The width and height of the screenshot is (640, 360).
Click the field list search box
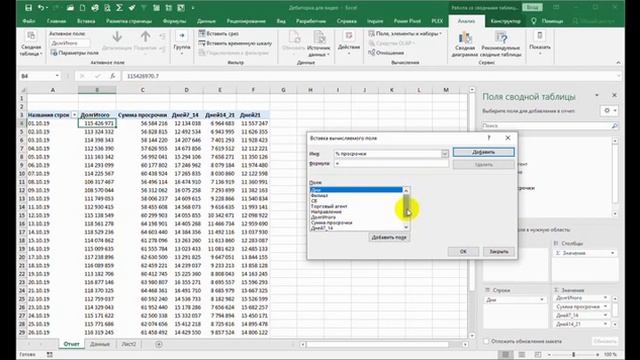point(550,126)
